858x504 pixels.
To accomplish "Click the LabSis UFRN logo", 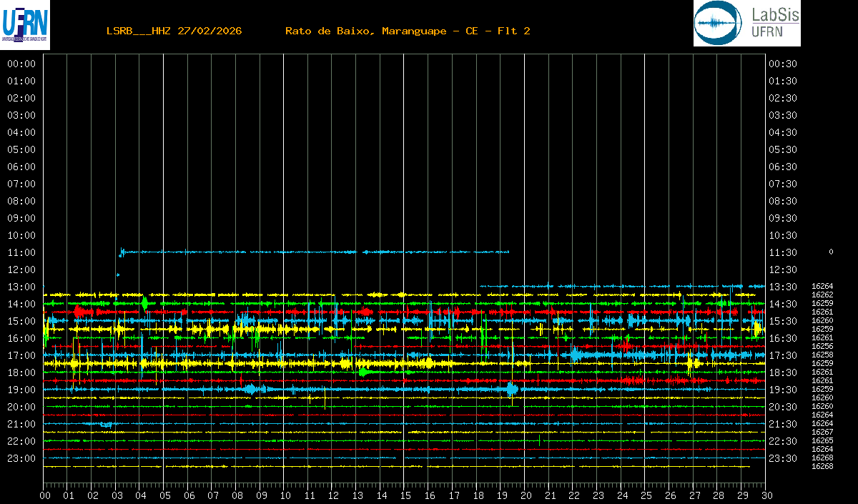I will pos(746,24).
